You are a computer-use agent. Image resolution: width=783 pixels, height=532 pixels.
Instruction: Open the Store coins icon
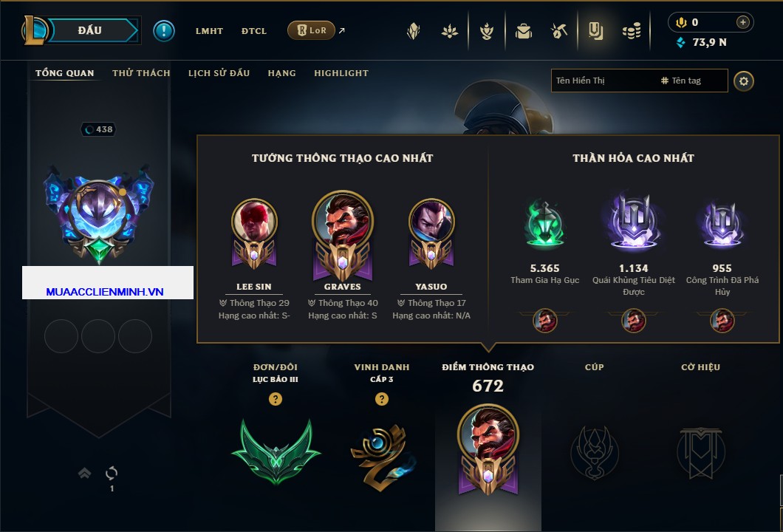(x=632, y=31)
